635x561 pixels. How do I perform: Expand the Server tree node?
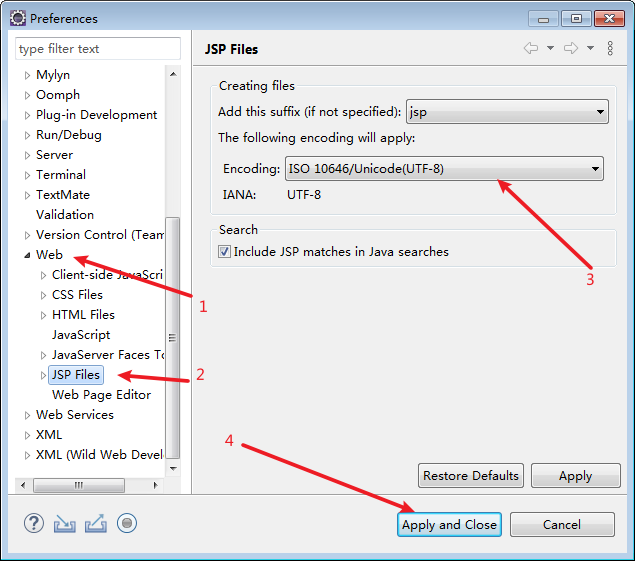pos(27,156)
